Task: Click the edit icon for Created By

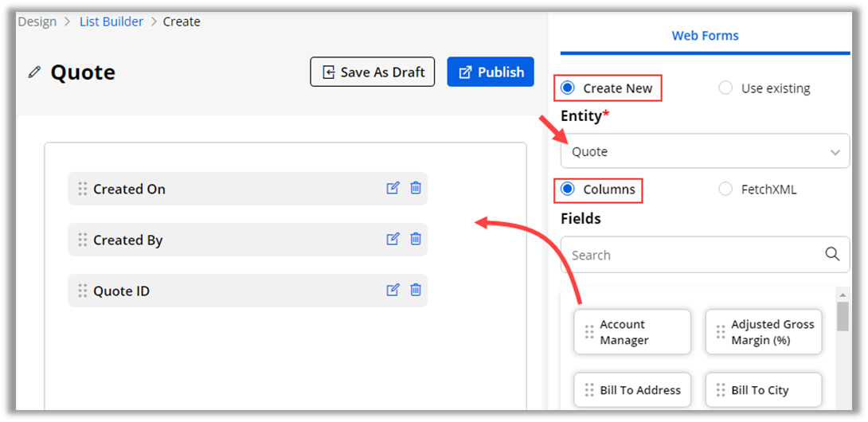Action: (x=393, y=239)
